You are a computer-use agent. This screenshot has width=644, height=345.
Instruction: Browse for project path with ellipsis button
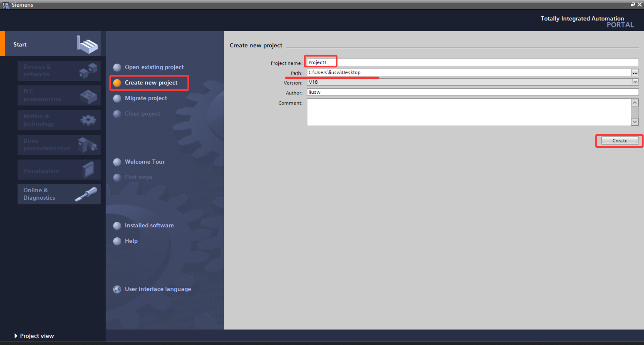(635, 73)
